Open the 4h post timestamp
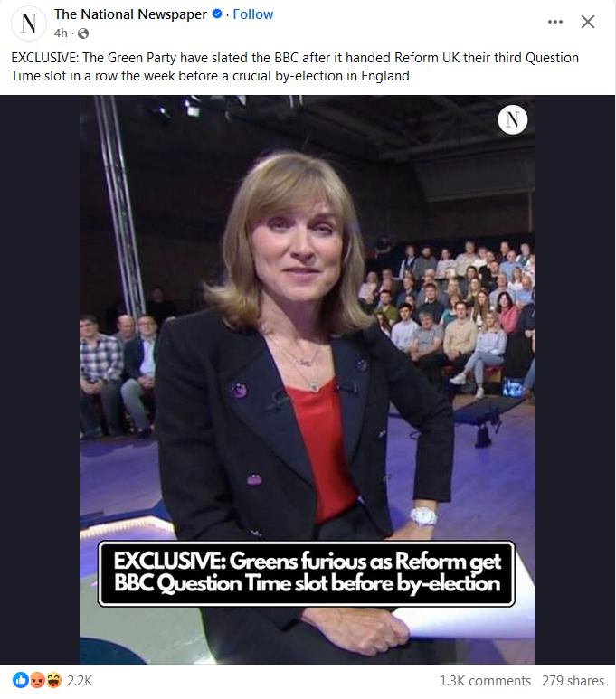616x699 pixels. [61, 33]
